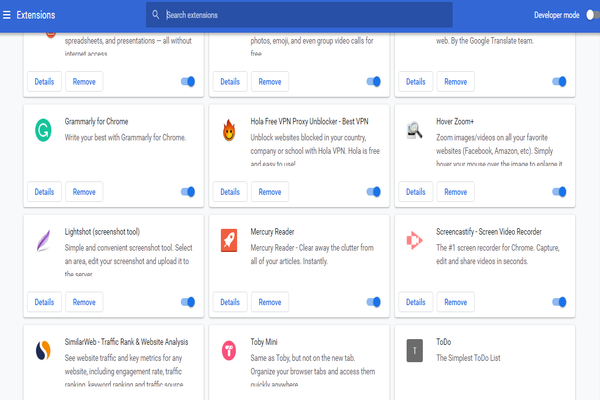The image size is (600, 400).
Task: Remove the spreadsheets and presentations extension
Action: coord(84,82)
